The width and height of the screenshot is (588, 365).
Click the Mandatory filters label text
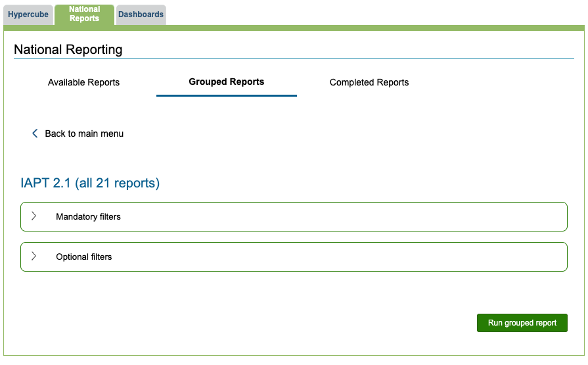coord(88,216)
